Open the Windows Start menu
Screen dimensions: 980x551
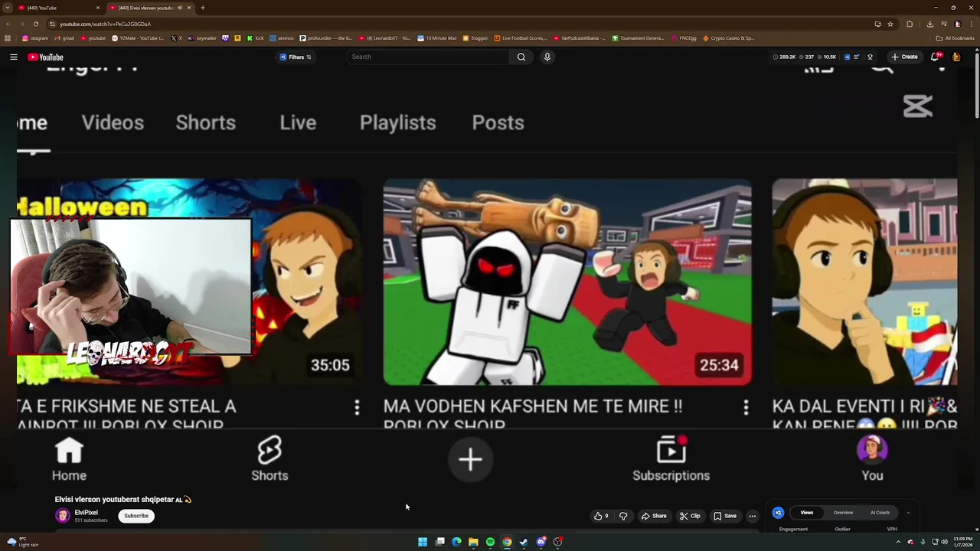click(x=423, y=542)
